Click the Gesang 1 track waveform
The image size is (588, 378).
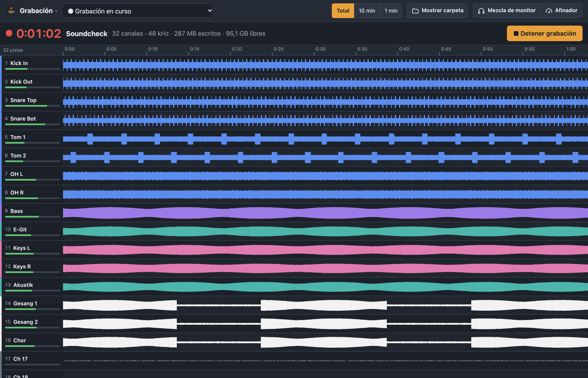click(x=325, y=305)
